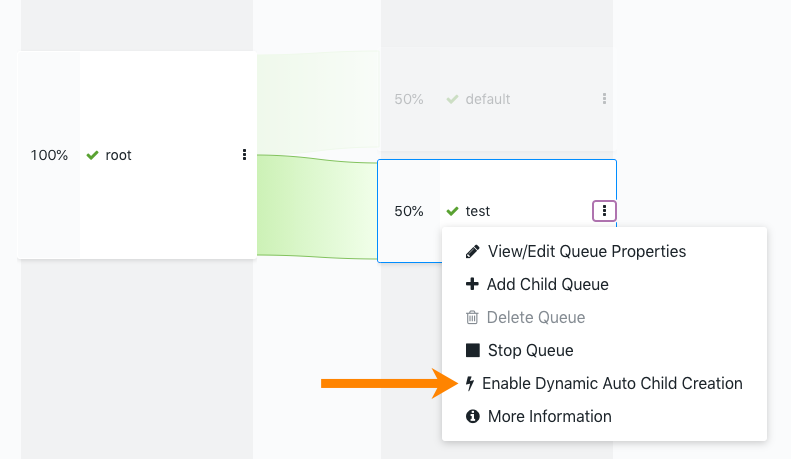Click the green flow band leading to test
The height and width of the screenshot is (459, 791).
pos(317,207)
